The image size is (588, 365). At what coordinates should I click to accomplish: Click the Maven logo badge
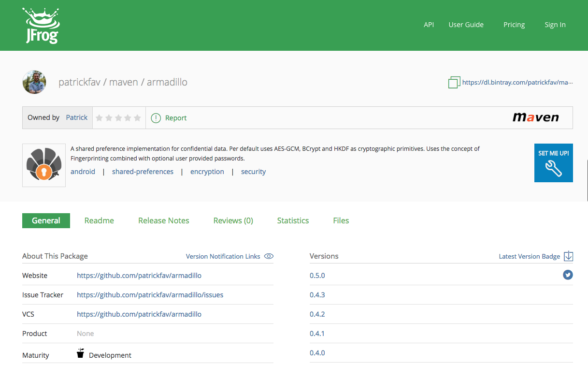535,117
